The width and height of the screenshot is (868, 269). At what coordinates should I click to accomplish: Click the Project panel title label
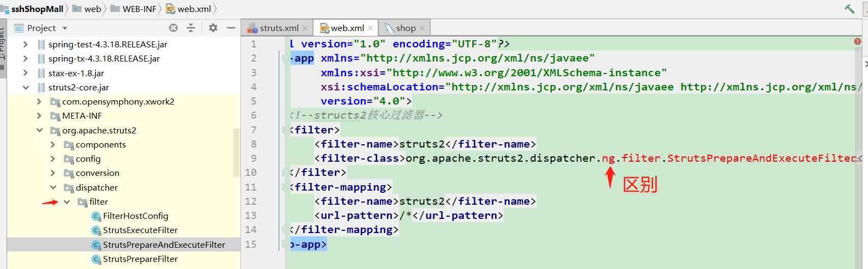point(41,28)
